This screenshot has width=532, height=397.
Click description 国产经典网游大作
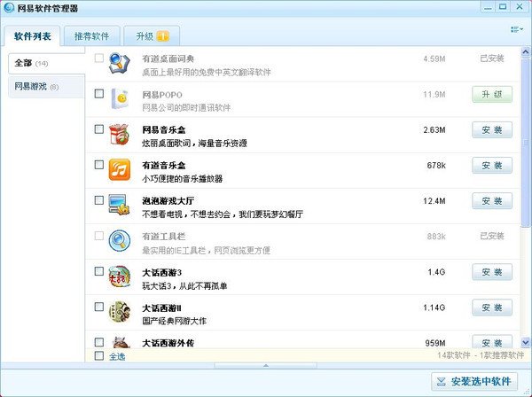(x=174, y=321)
